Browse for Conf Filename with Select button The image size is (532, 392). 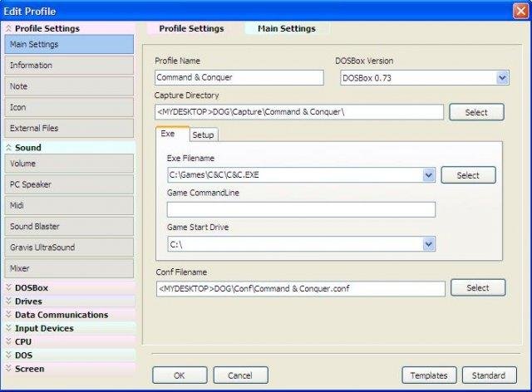(x=478, y=288)
